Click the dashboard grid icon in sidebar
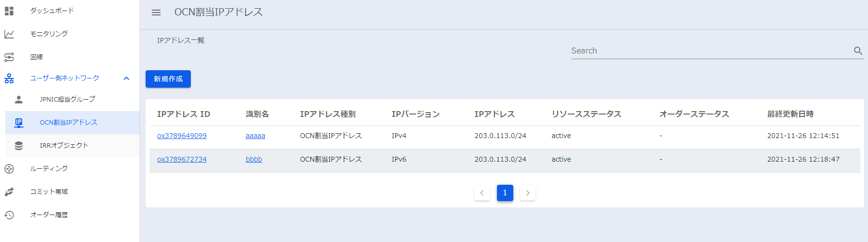Screen dimensions: 868x242 (x=9, y=11)
